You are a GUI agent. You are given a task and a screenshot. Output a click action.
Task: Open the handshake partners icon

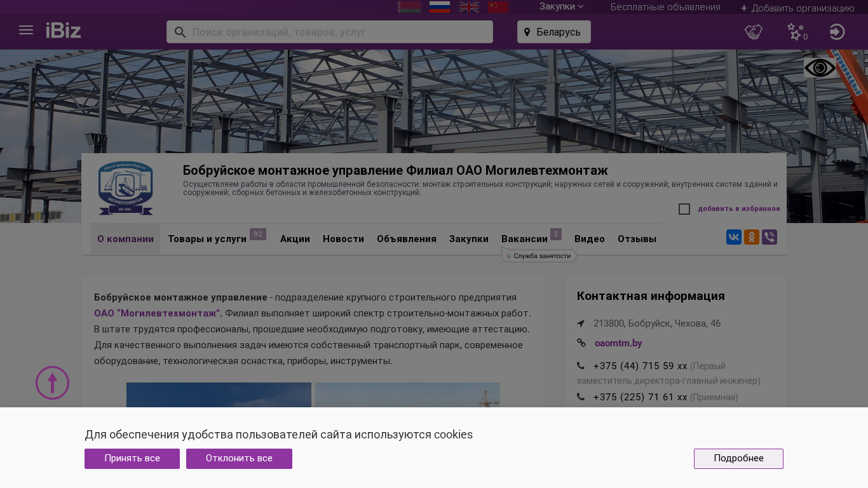tap(754, 32)
